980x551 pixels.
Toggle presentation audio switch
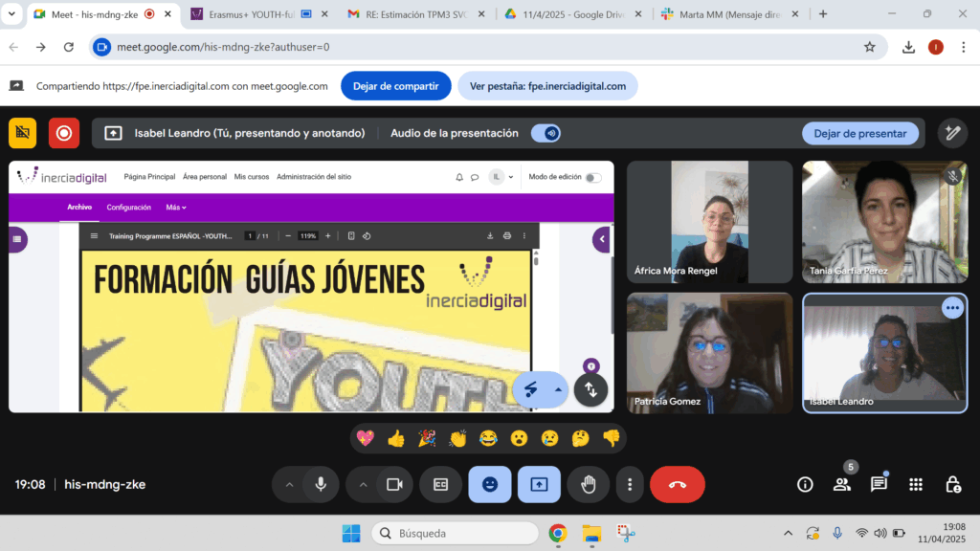point(546,133)
